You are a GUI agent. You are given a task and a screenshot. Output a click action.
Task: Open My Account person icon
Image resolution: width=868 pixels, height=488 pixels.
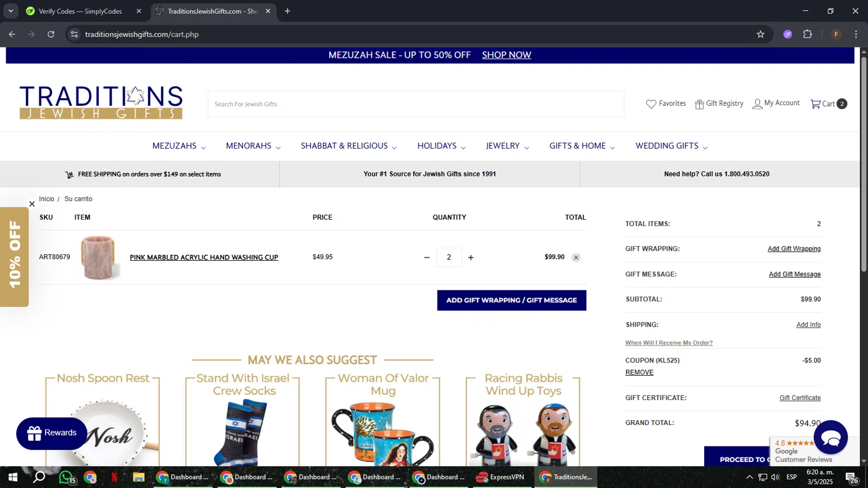click(x=757, y=104)
